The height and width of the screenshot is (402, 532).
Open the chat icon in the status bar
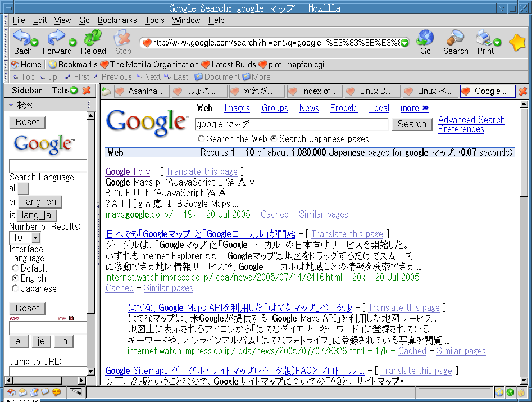[56, 392]
